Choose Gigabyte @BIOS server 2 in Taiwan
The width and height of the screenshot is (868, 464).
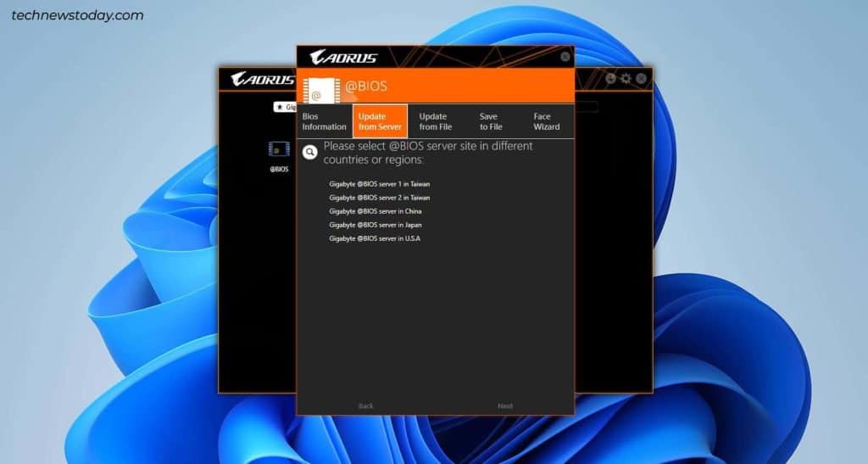(380, 198)
